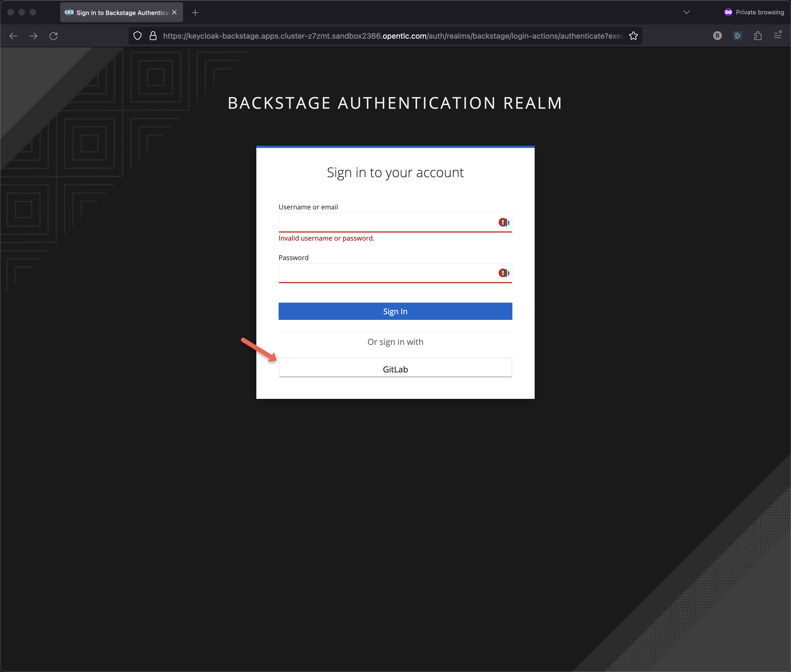Close the Sign in to Backstage tab
Image resolution: width=791 pixels, height=672 pixels.
(x=174, y=13)
